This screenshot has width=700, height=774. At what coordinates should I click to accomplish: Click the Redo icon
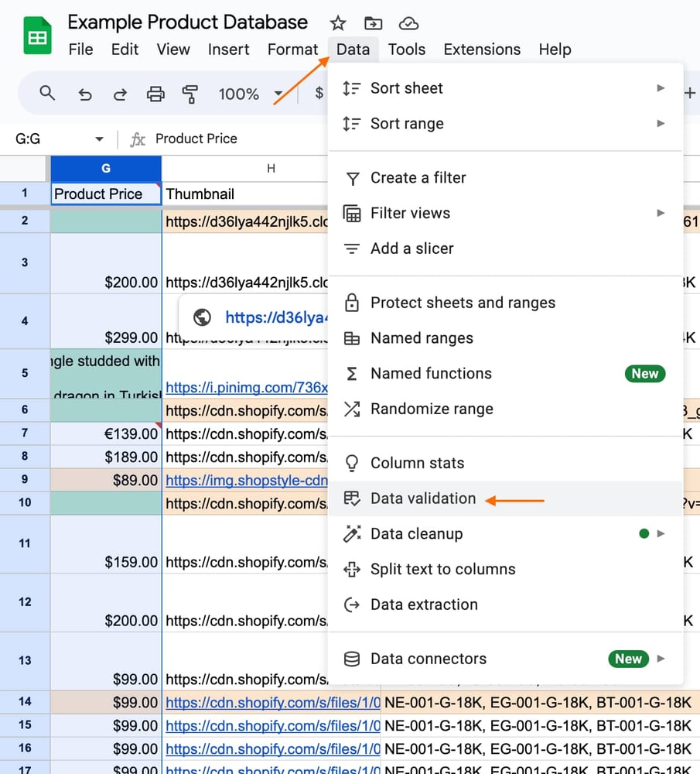(x=120, y=93)
